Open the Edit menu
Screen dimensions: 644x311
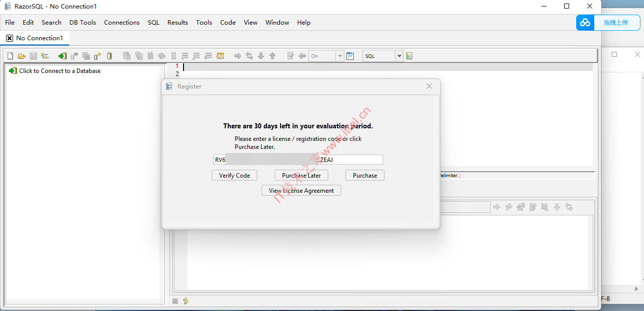point(28,23)
